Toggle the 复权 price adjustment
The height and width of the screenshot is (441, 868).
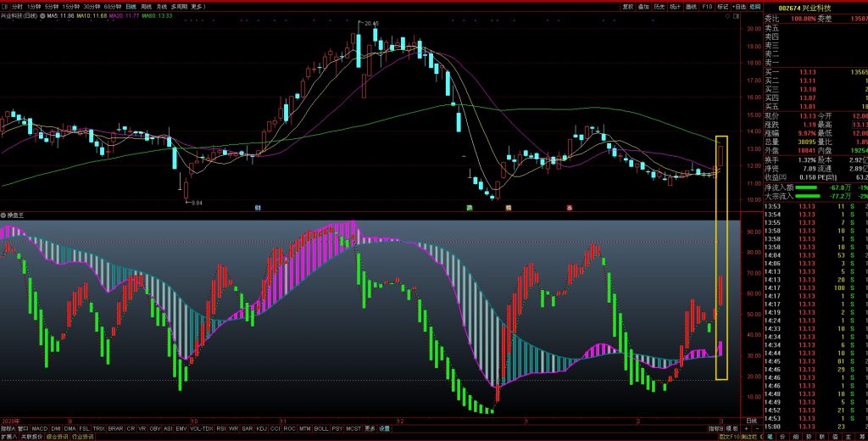pos(628,6)
